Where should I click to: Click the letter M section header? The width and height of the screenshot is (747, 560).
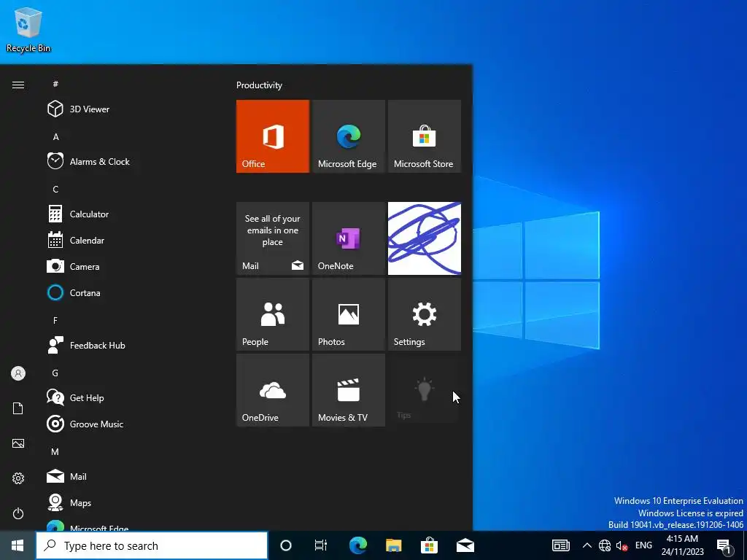click(55, 451)
